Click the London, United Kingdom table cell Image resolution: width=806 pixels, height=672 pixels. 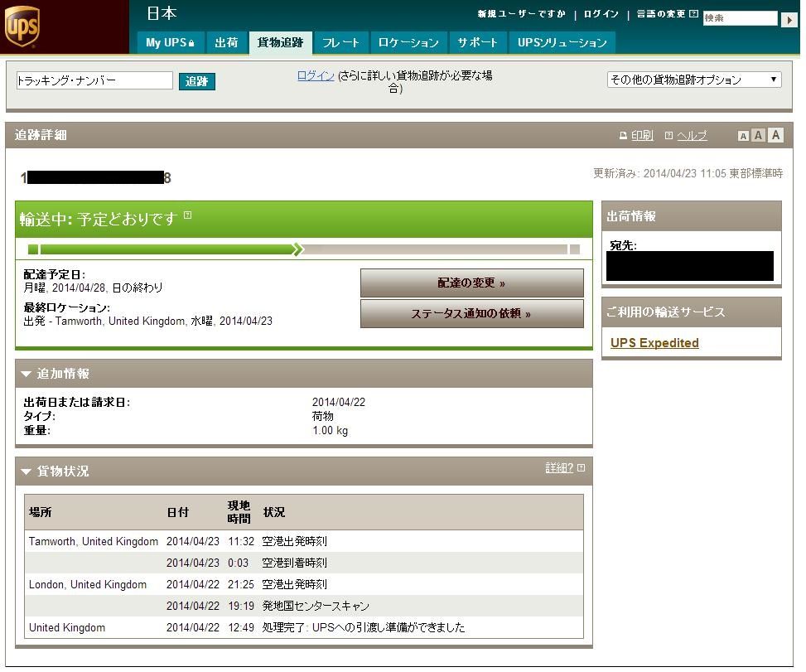87,585
